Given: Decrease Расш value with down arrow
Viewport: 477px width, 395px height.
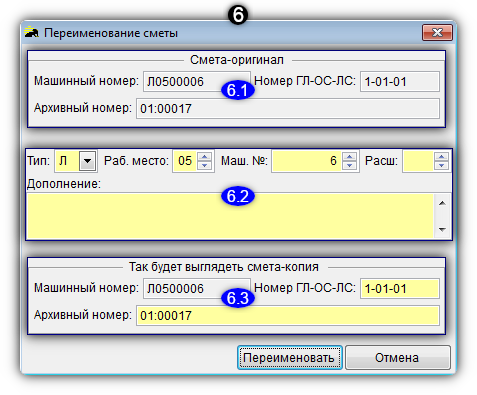Looking at the screenshot, I should click(x=442, y=166).
